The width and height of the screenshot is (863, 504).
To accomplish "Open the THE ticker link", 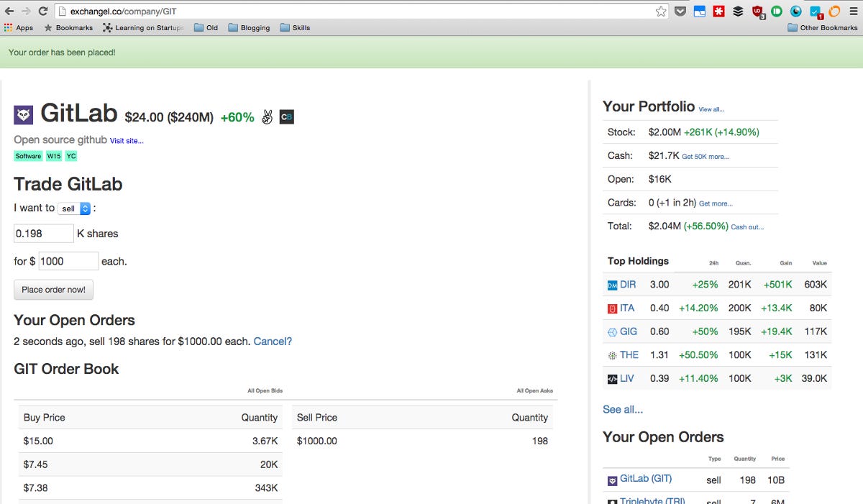I will pos(629,355).
